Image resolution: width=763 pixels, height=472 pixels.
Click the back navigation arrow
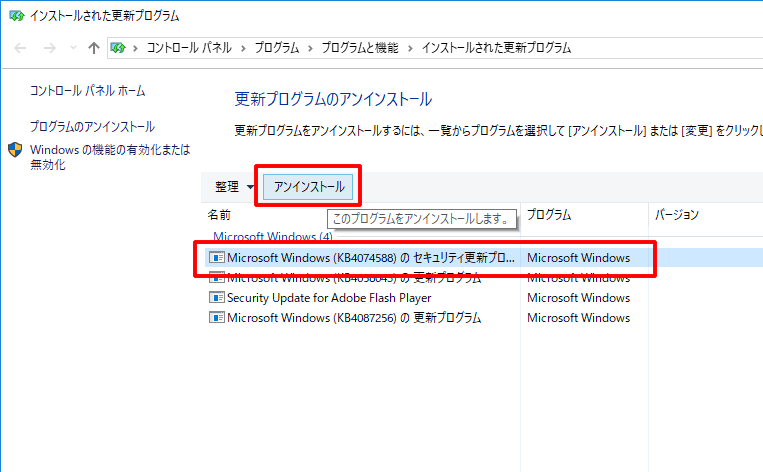click(x=19, y=48)
